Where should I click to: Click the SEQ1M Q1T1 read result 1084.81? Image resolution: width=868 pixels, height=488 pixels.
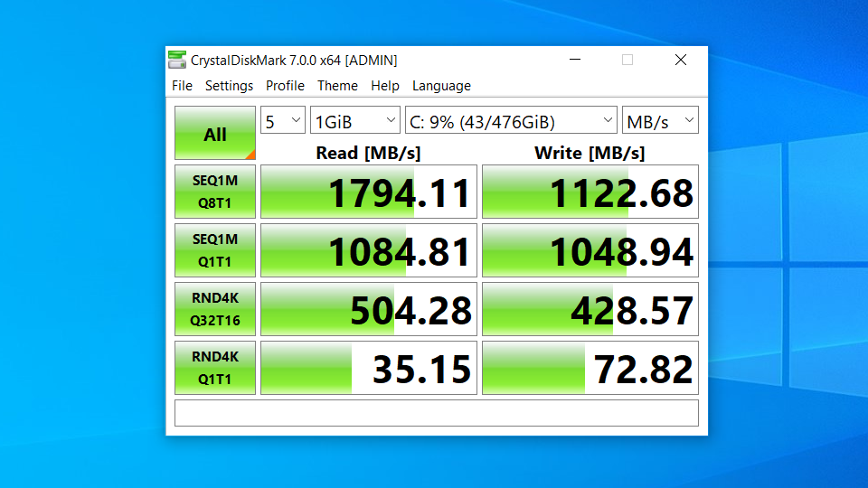point(369,250)
